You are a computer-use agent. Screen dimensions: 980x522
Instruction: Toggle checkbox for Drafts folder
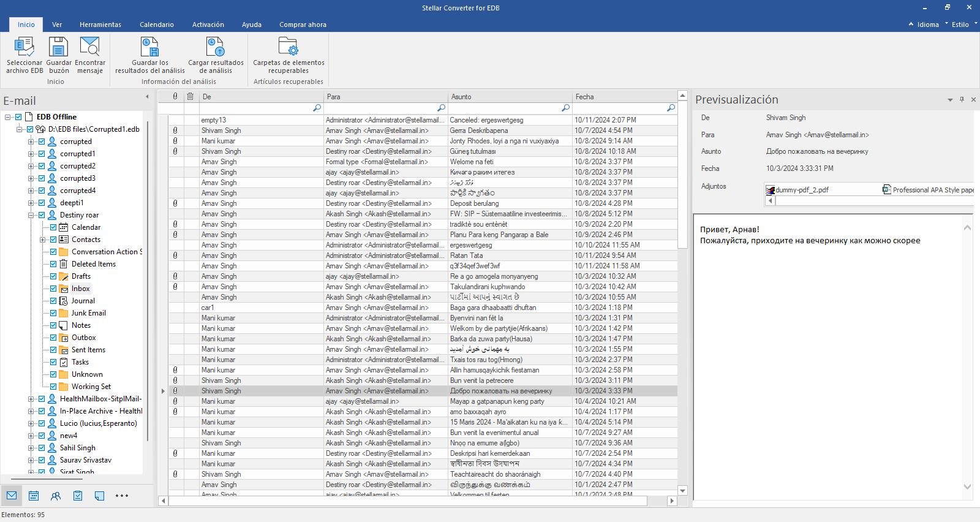[53, 276]
